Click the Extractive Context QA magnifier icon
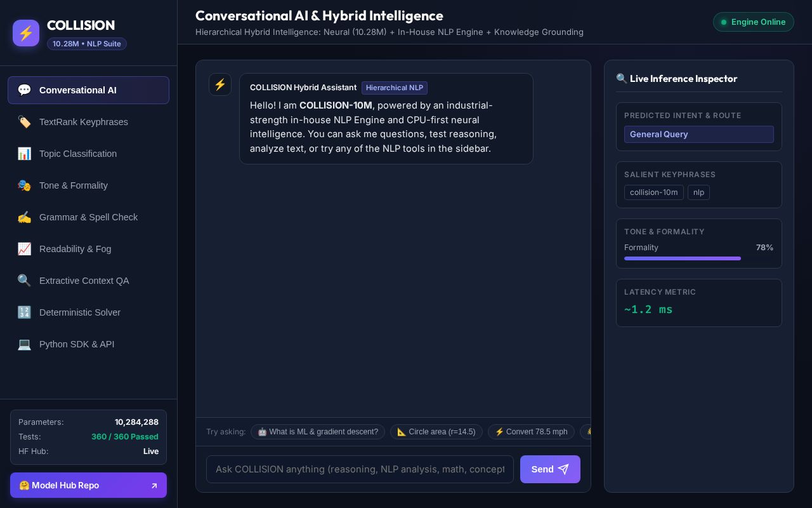This screenshot has width=812, height=508. click(x=24, y=281)
